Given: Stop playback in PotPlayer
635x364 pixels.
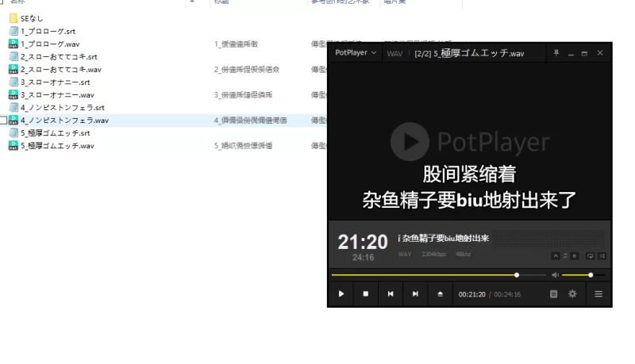Looking at the screenshot, I should click(x=366, y=294).
